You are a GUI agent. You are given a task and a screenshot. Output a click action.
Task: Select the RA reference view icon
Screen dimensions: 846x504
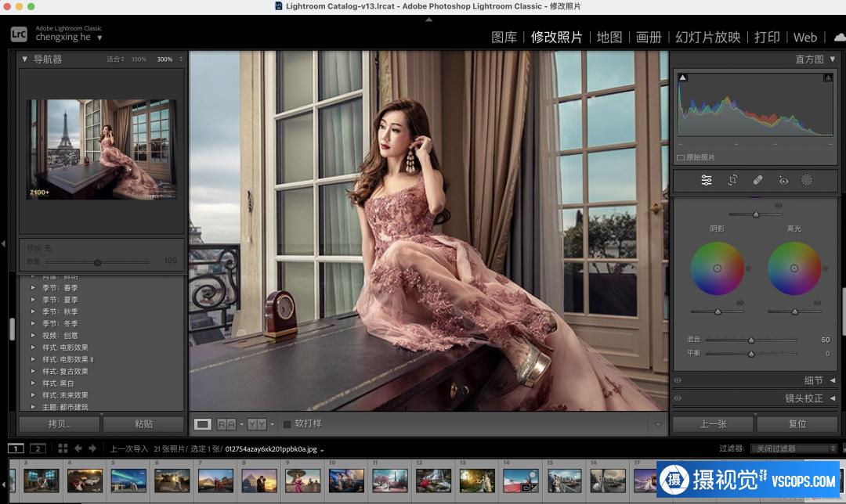tap(226, 424)
